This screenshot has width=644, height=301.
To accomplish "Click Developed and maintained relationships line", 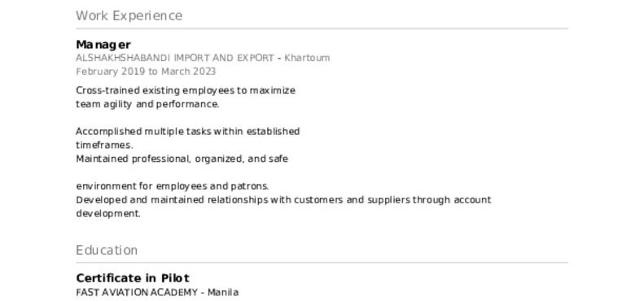I will [x=284, y=200].
